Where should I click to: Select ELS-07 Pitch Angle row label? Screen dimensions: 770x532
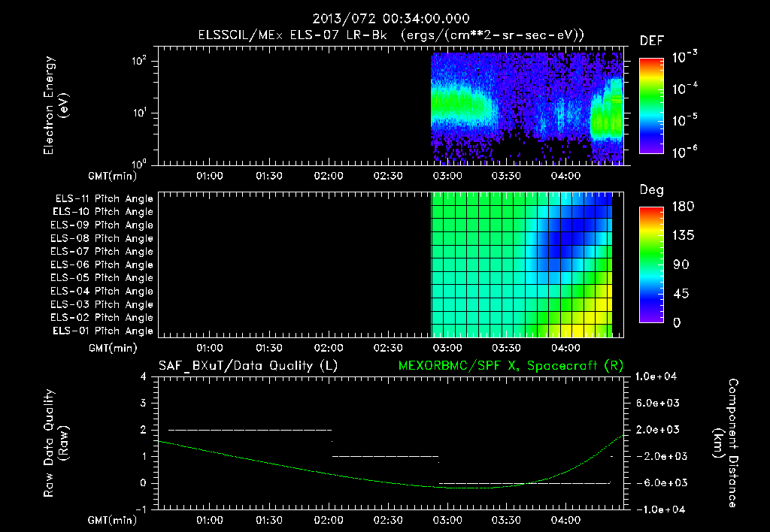click(102, 252)
